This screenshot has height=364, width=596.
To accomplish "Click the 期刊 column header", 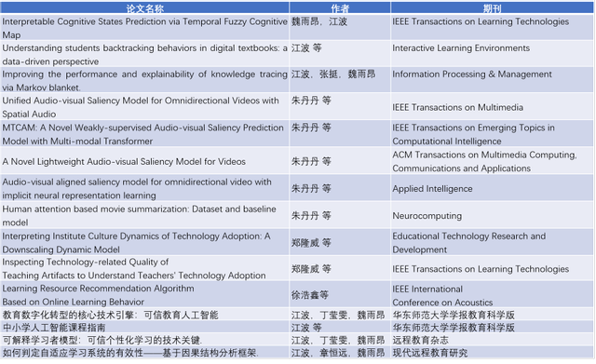I will click(x=492, y=8).
